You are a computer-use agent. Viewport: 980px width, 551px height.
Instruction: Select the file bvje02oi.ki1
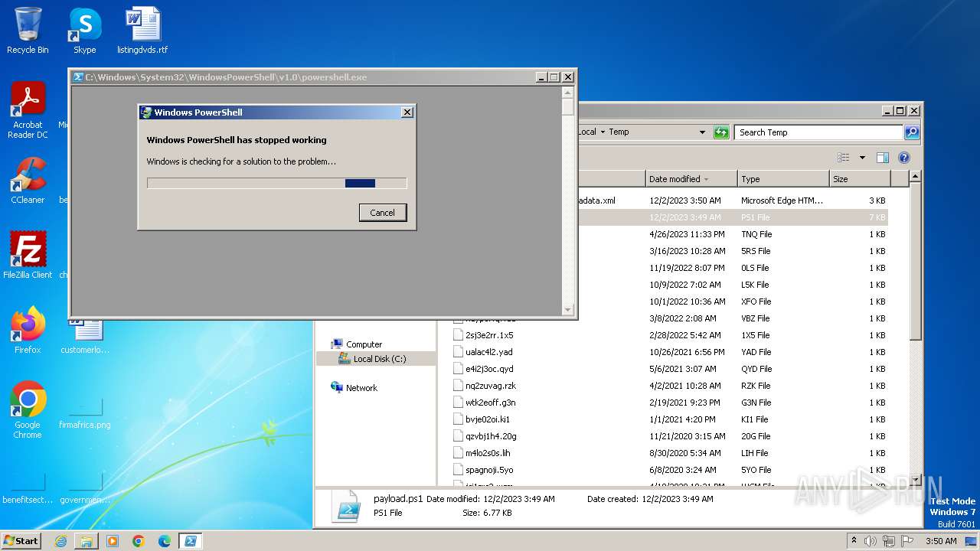coord(487,419)
